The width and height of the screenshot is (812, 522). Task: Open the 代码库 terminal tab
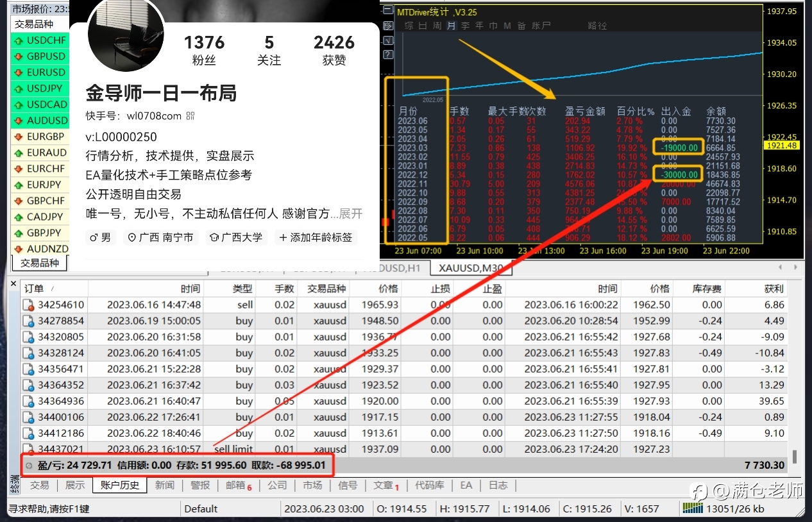click(429, 485)
